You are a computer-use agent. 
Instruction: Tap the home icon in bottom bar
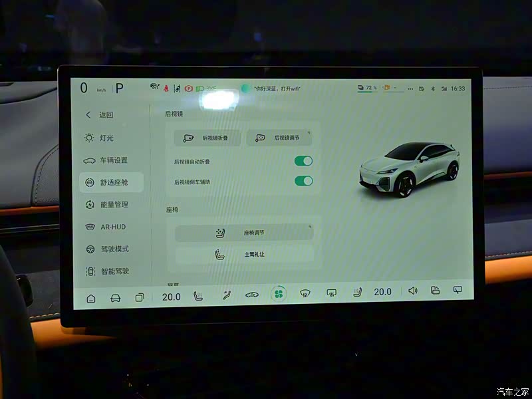[91, 299]
